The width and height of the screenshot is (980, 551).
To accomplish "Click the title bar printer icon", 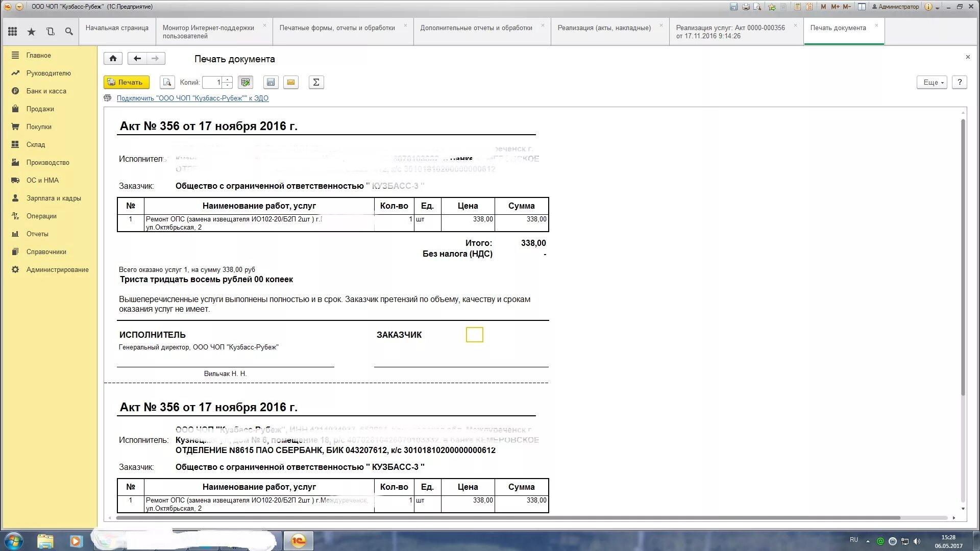I will (746, 7).
